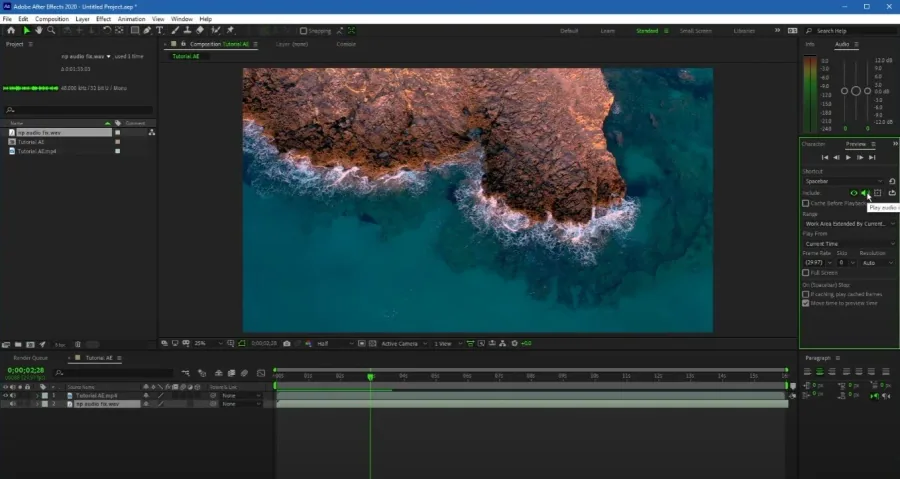Viewport: 900px width, 479px height.
Task: Select Tutorial AE.mp4 in Project panel
Action: [x=37, y=151]
